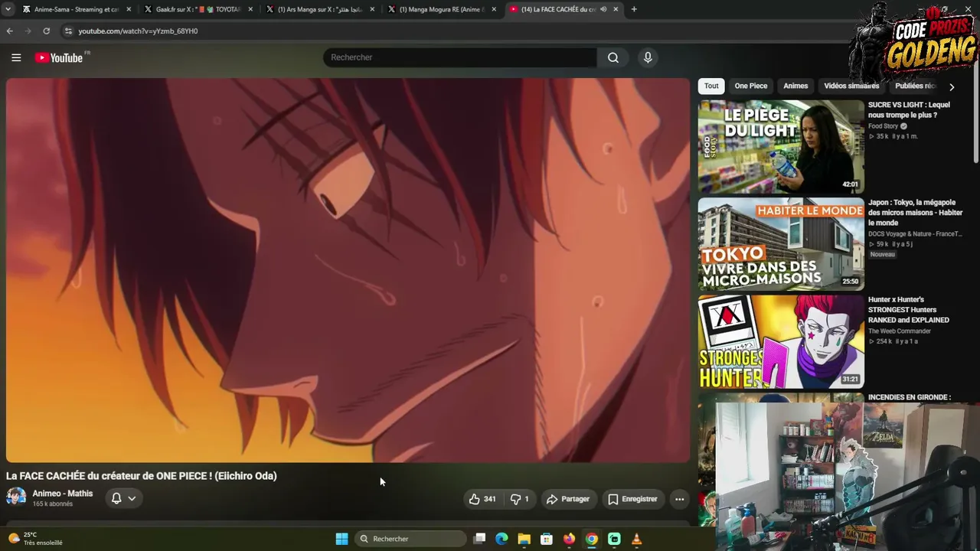Open the green app icon next to Chrome

tap(614, 539)
